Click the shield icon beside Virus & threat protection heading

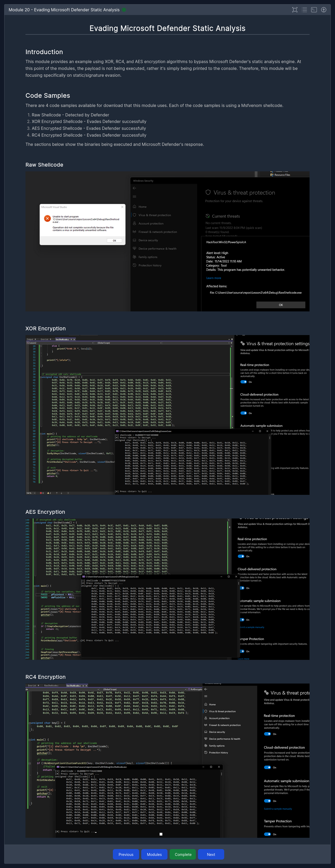[x=208, y=192]
